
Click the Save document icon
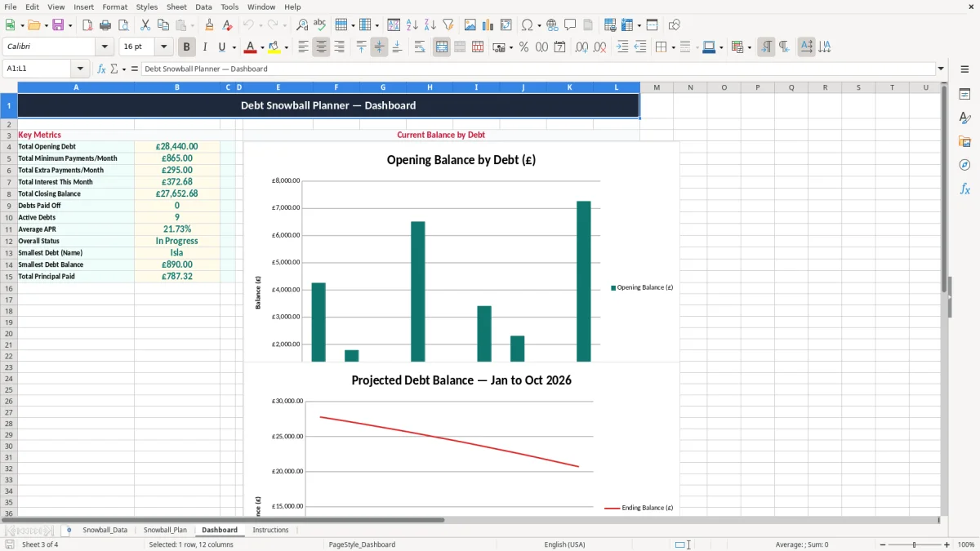click(58, 25)
